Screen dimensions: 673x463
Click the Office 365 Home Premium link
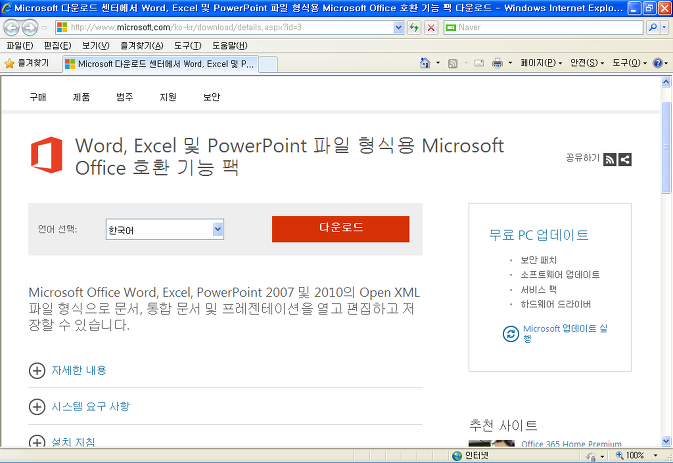571,444
